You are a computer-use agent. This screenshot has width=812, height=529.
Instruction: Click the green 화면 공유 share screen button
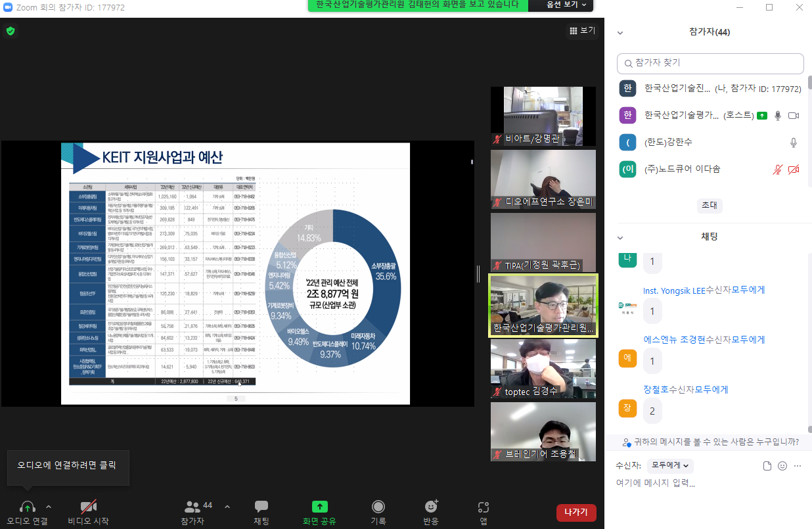320,513
